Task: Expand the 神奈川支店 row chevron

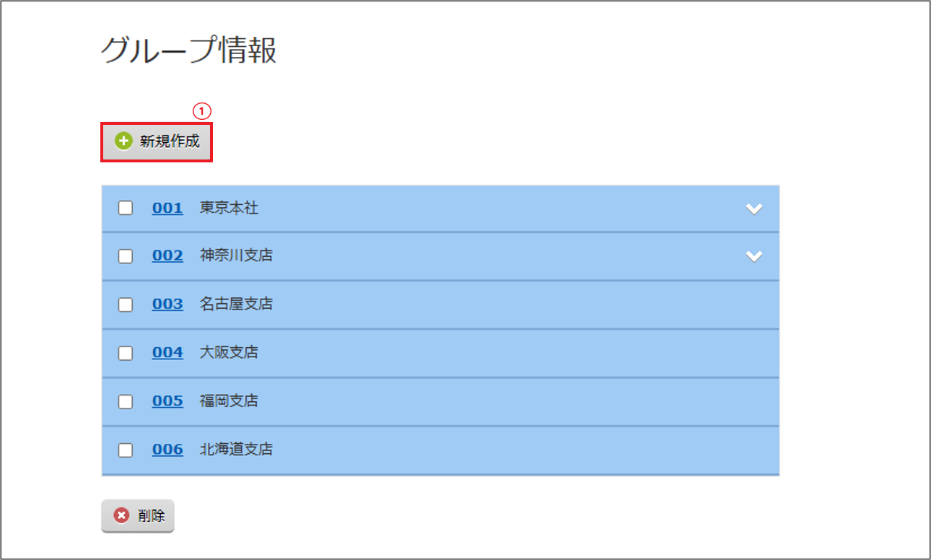Action: pos(754,256)
